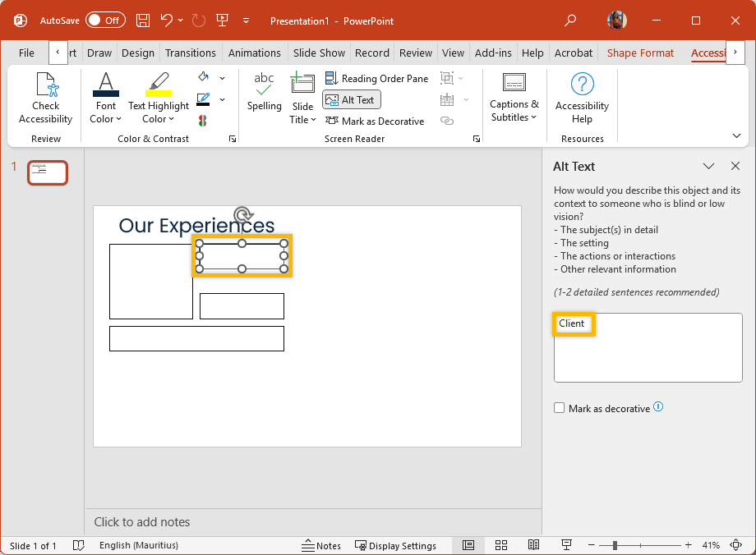
Task: Open the Spelling checker
Action: point(264,91)
